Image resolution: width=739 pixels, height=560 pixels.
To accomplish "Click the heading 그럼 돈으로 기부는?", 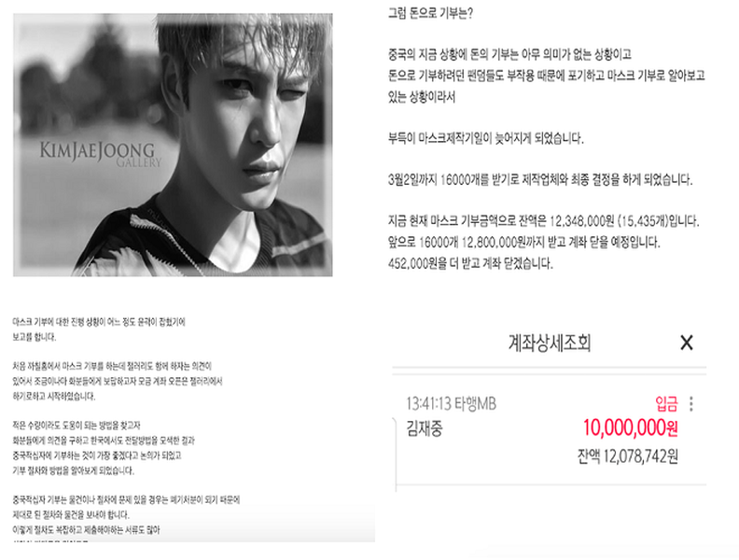I will [430, 13].
